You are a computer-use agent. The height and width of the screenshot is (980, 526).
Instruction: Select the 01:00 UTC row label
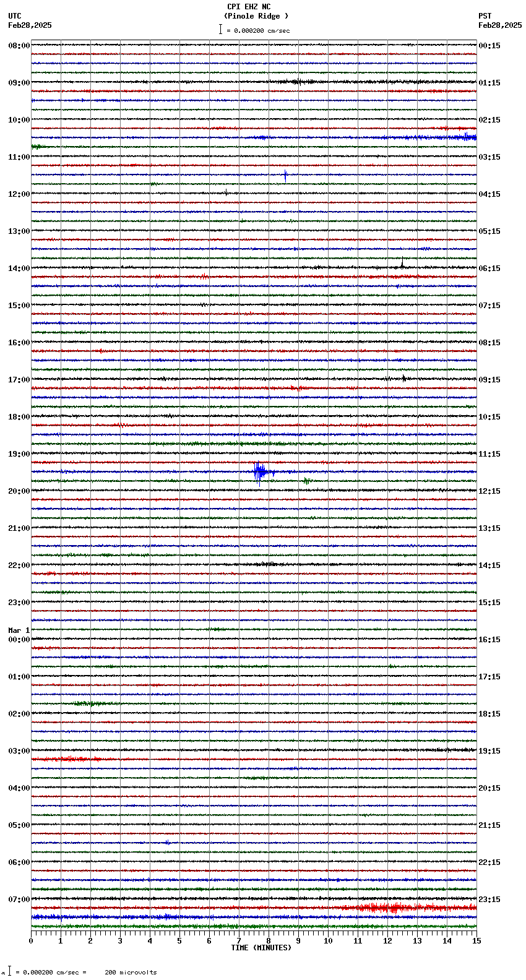pos(19,677)
